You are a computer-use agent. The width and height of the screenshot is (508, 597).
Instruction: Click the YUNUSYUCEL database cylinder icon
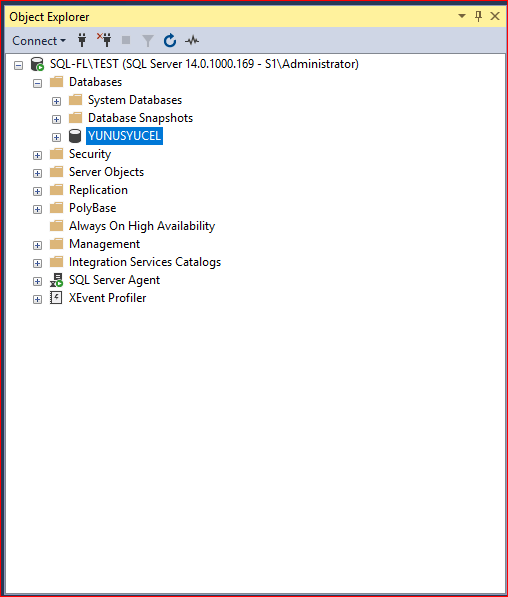click(x=75, y=136)
